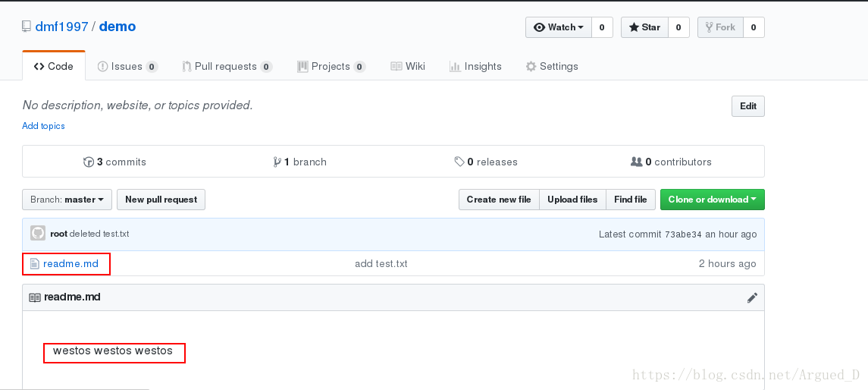
Task: Open the Pull requests tab
Action: tap(227, 67)
